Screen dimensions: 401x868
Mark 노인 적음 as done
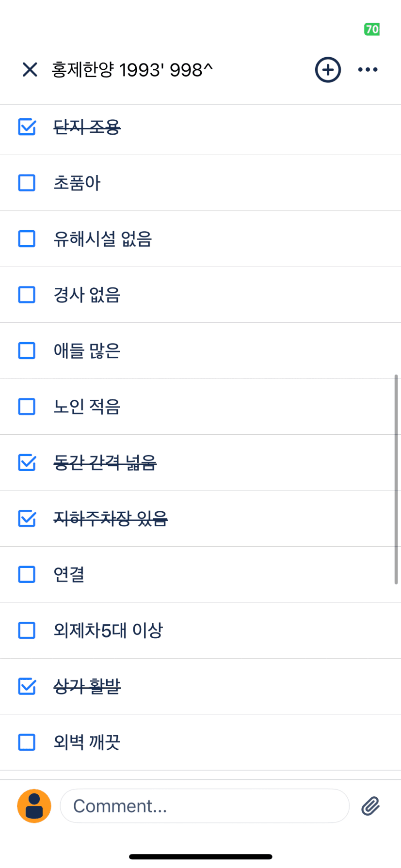click(x=27, y=407)
